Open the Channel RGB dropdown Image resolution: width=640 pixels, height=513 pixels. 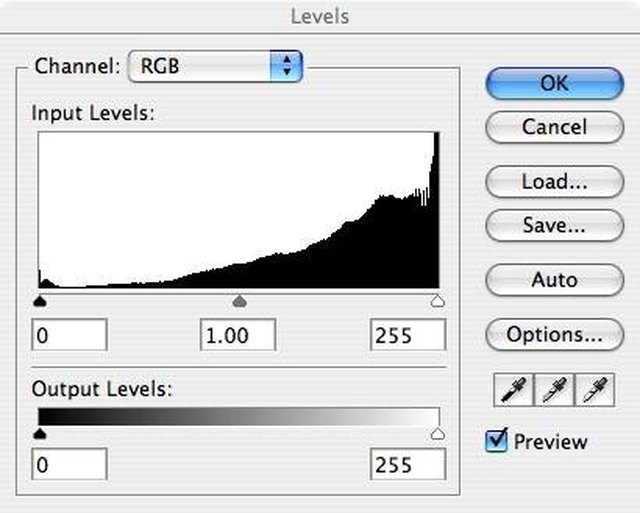(215, 66)
